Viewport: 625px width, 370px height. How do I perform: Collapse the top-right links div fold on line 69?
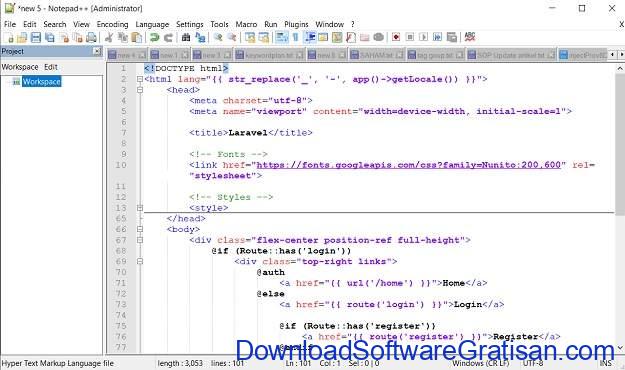140,262
